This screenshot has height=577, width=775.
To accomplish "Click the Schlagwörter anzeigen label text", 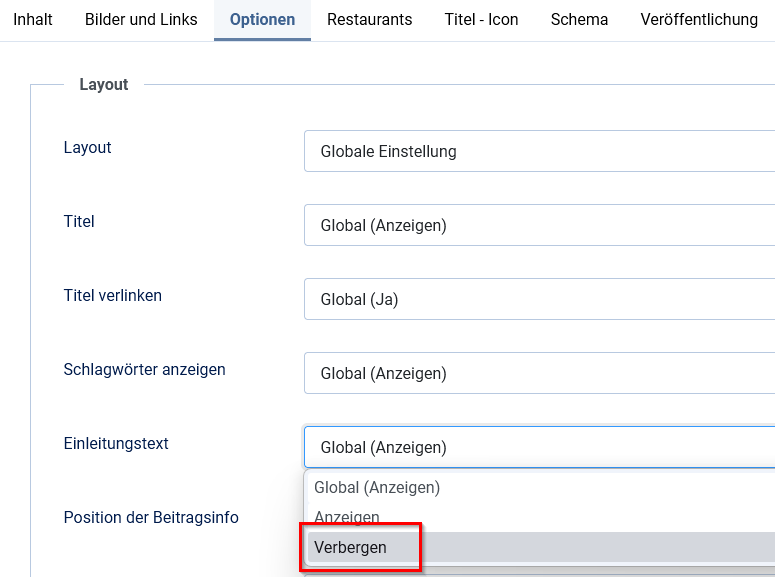I will click(145, 370).
